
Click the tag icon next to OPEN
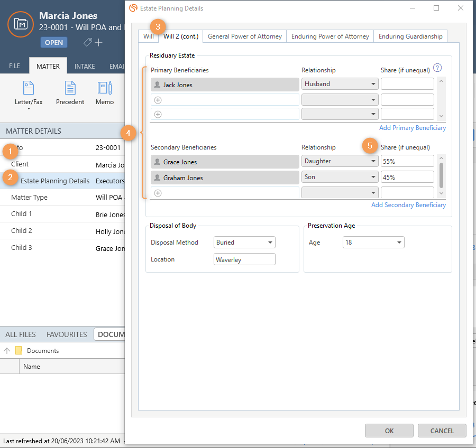[x=88, y=42]
